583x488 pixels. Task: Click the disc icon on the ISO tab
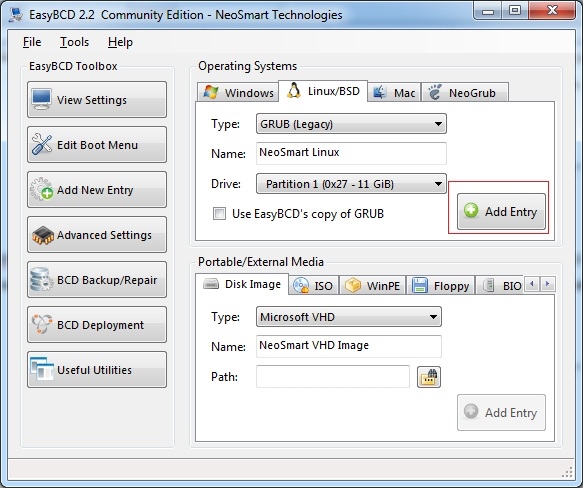click(x=301, y=285)
